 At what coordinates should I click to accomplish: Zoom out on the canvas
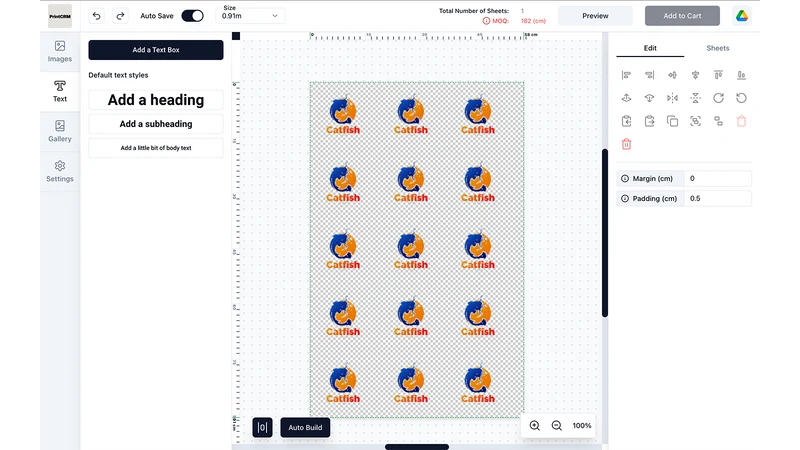point(557,426)
